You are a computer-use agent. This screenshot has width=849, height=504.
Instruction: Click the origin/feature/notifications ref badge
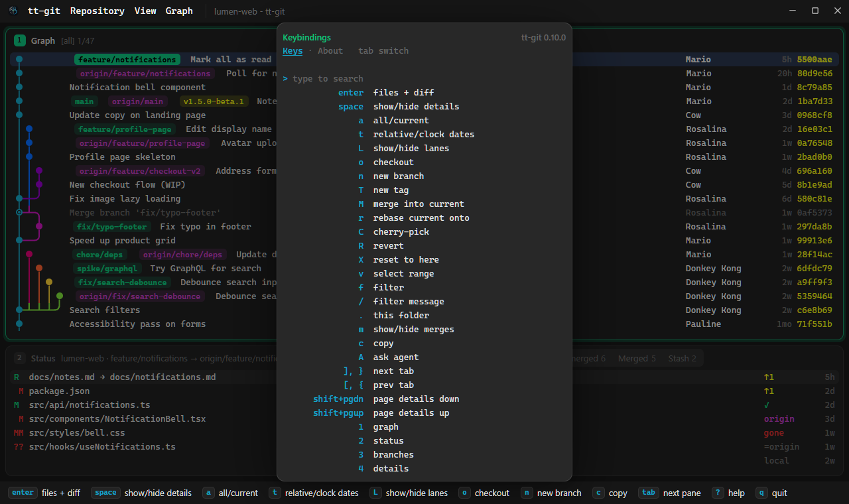144,74
